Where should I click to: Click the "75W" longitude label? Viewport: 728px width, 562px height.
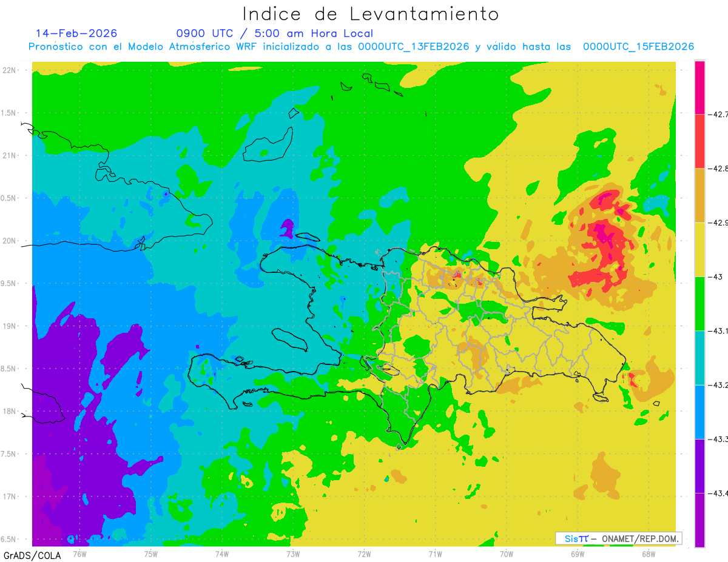pos(150,554)
